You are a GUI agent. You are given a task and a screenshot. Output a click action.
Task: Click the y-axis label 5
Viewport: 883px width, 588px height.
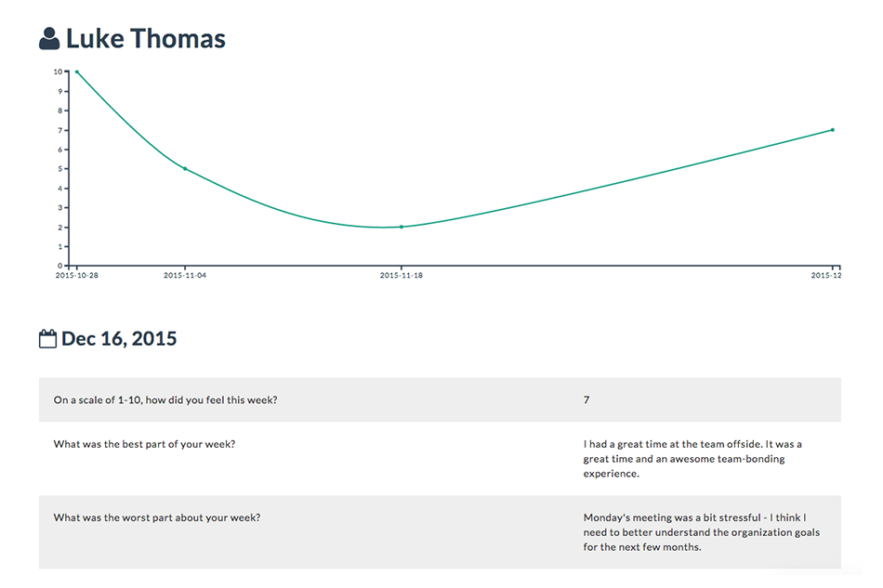pos(59,168)
